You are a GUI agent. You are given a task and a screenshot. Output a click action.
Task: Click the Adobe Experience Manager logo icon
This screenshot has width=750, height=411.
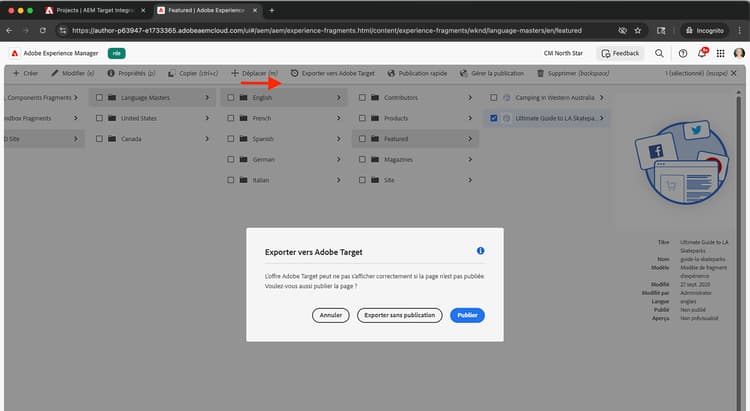pyautogui.click(x=14, y=53)
